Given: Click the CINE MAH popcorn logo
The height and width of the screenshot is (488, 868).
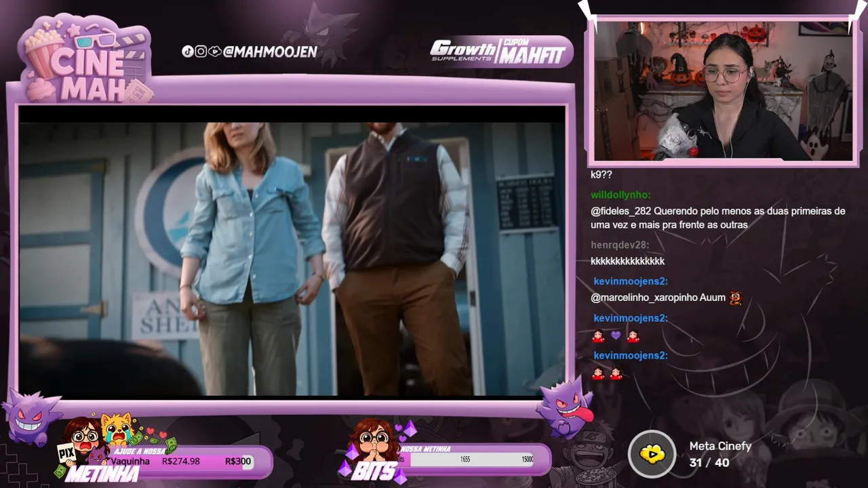Looking at the screenshot, I should tap(87, 60).
